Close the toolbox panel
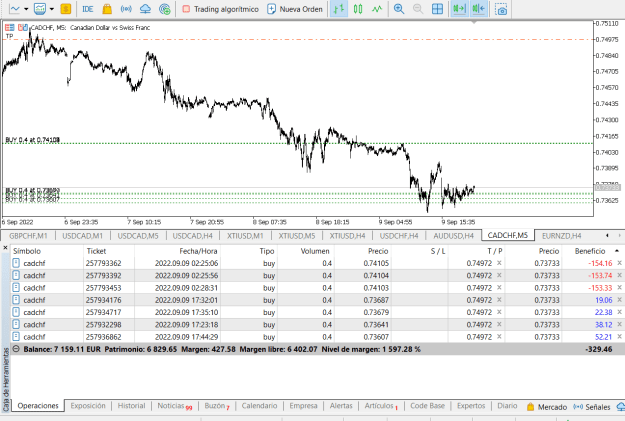Image resolution: width=625 pixels, height=421 pixels. coord(5,248)
